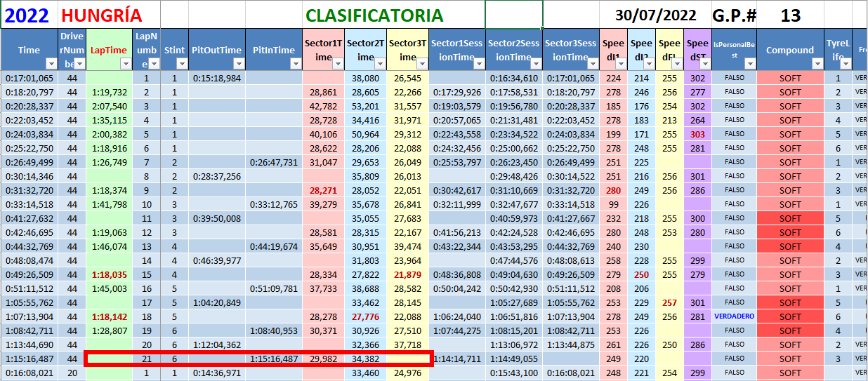This screenshot has height=381, width=868.
Task: Click lap time cell 2:07,540
Action: pyautogui.click(x=110, y=106)
